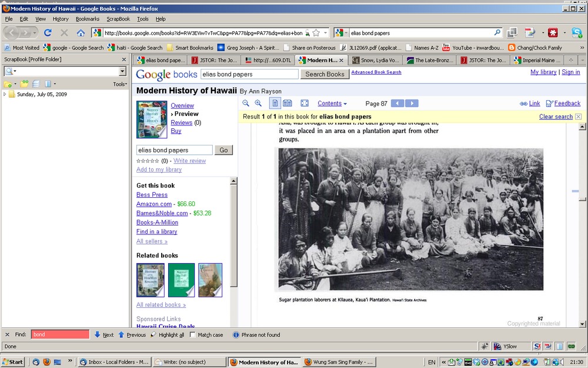Focus the Google Books search field
Screen dimensions: 588x368
coord(249,74)
